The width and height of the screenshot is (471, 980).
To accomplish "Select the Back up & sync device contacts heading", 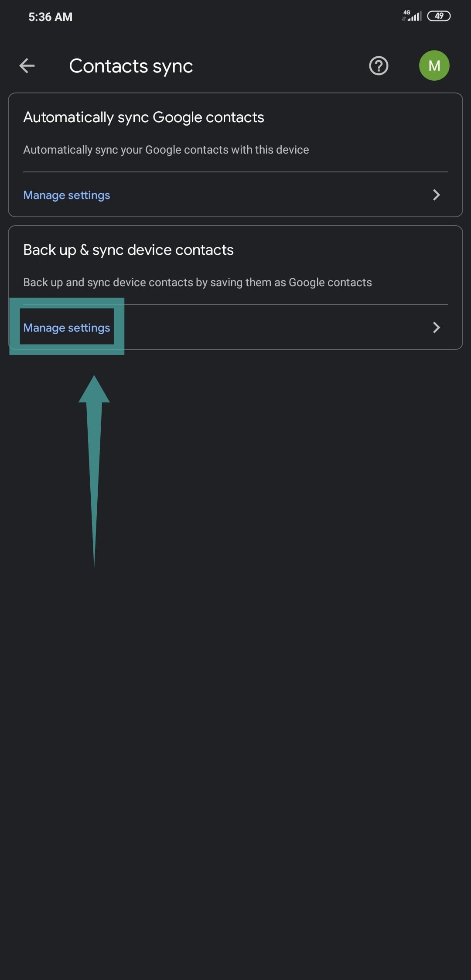I will [128, 250].
